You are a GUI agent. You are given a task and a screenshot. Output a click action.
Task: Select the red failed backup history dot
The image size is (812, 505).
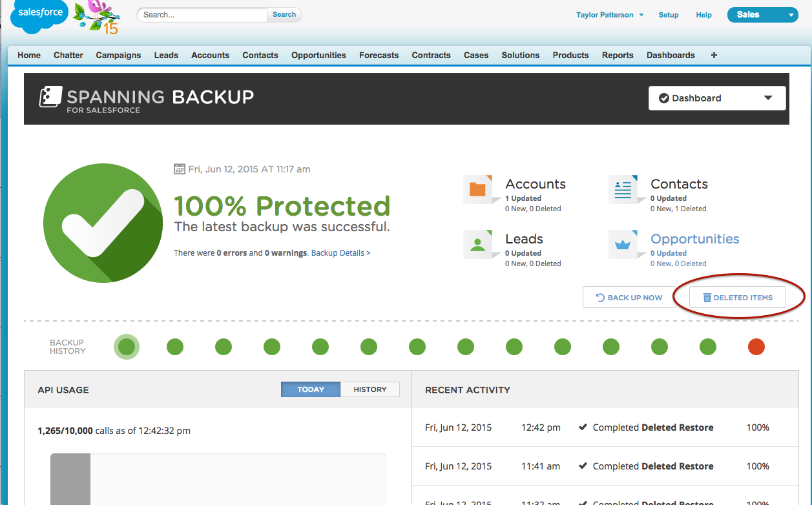[x=756, y=347]
